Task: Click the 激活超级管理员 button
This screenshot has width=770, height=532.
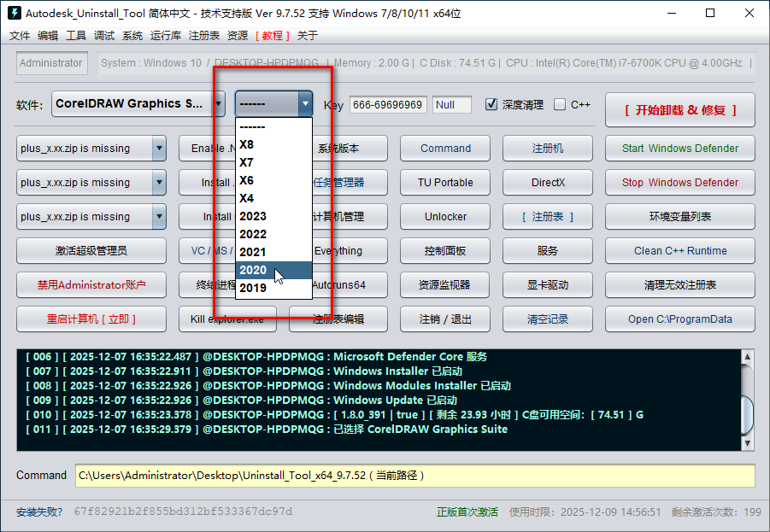Action: tap(91, 251)
